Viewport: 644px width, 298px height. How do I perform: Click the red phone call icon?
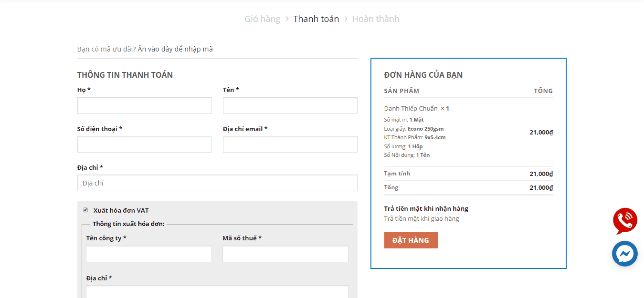[x=624, y=220]
